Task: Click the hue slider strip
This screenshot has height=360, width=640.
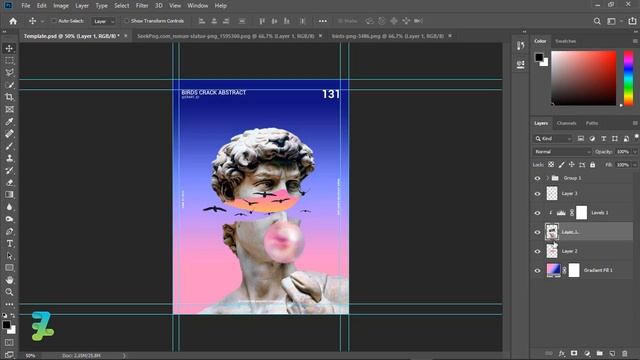Action: click(629, 78)
